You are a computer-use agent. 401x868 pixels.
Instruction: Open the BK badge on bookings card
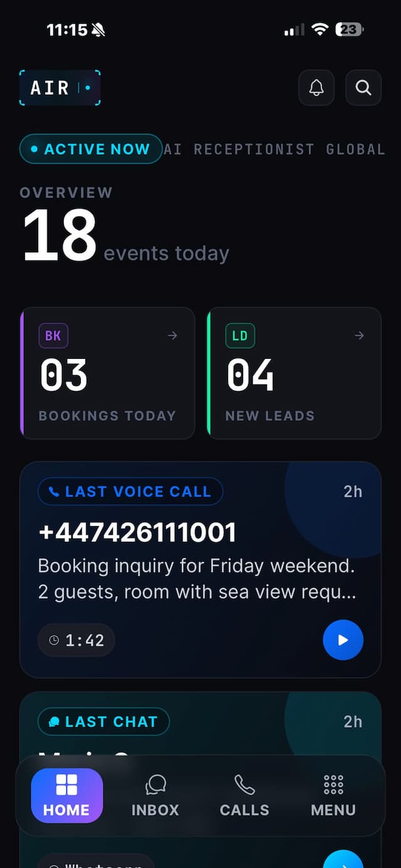click(x=53, y=336)
